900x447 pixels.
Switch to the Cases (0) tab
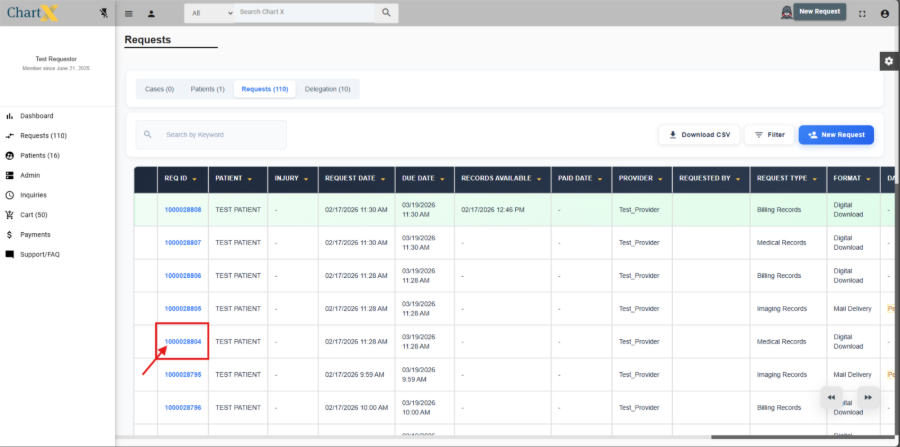pyautogui.click(x=160, y=90)
